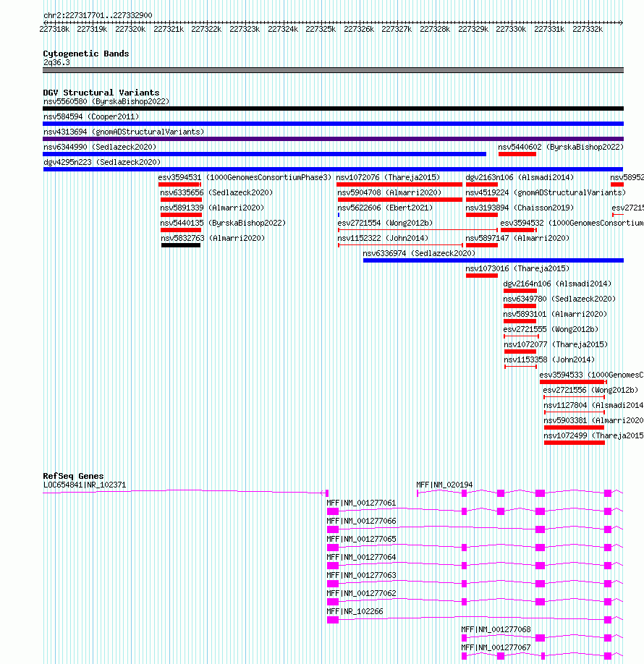Viewport: 644px width, 664px height.
Task: Click the RefSeq Genes track title
Action: (x=73, y=477)
